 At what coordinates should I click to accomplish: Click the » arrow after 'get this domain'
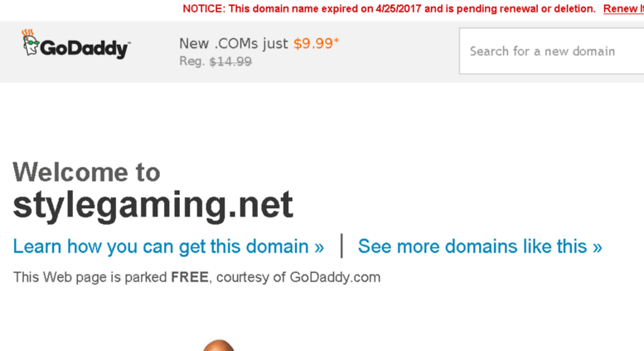[319, 247]
